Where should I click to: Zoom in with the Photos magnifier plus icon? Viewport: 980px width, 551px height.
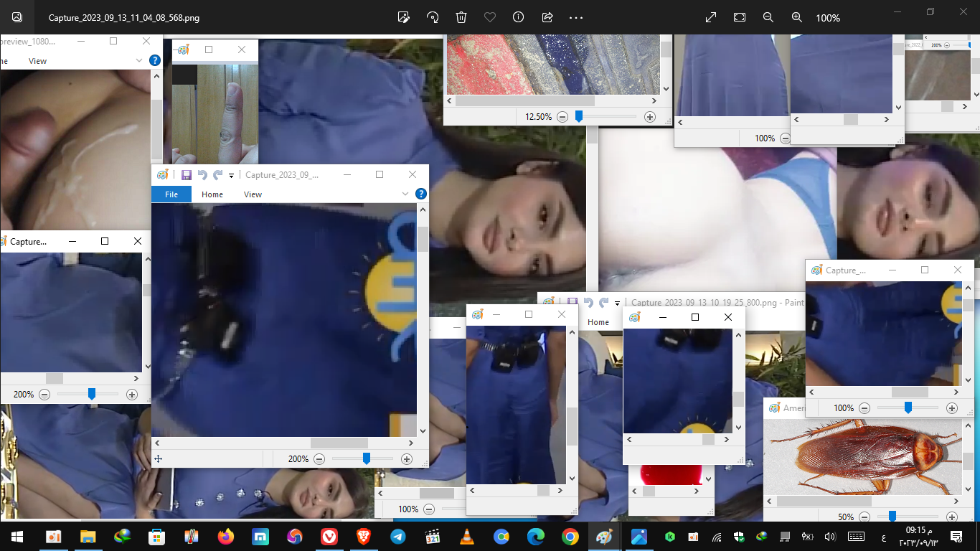(796, 17)
